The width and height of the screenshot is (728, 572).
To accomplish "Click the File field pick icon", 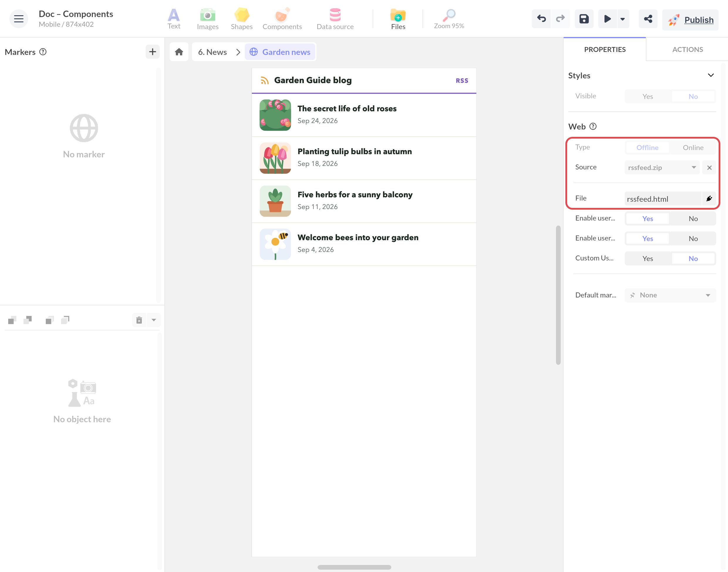I will pyautogui.click(x=709, y=198).
